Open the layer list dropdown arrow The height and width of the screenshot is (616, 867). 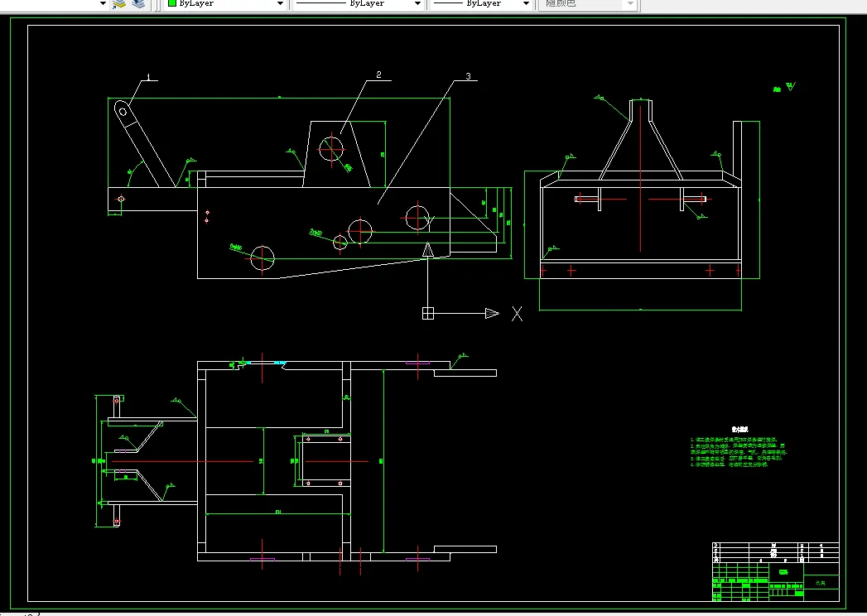pos(103,4)
